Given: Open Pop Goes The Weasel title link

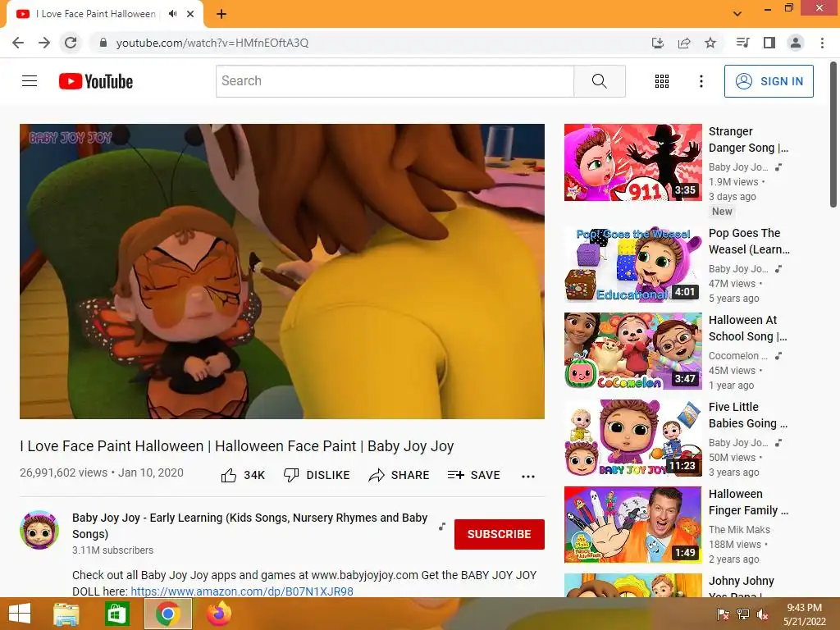Looking at the screenshot, I should click(x=749, y=241).
